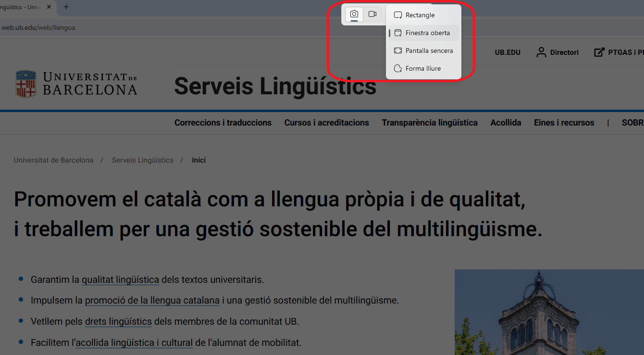Close the Serveis Lingüístics browser tab
Screen dimensions: 644x355
click(x=49, y=7)
